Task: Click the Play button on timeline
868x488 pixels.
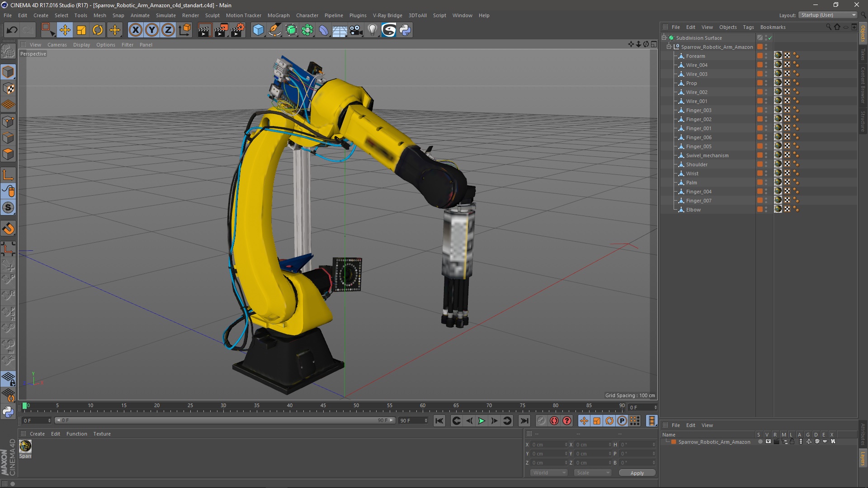Action: [x=481, y=421]
